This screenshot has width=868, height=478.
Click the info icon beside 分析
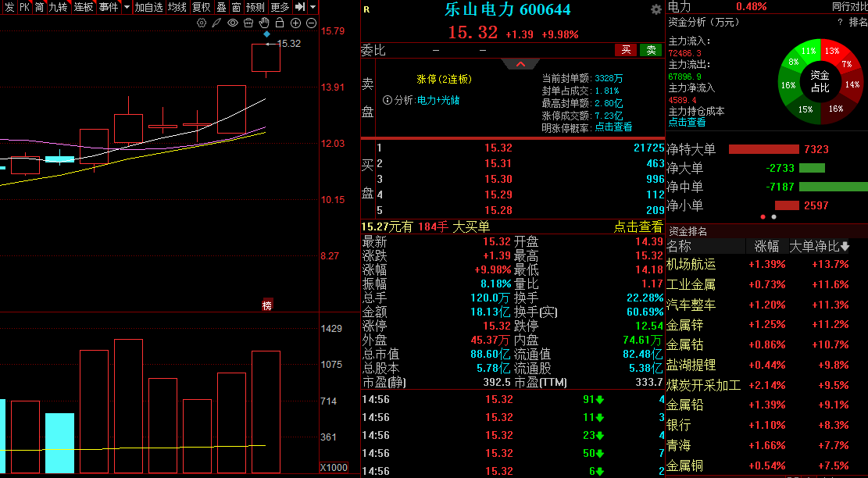(388, 100)
